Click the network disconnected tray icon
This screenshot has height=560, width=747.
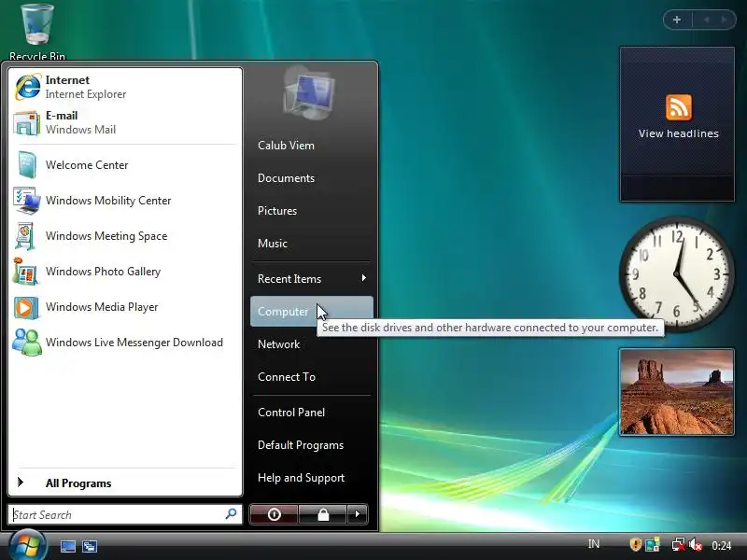click(679, 544)
